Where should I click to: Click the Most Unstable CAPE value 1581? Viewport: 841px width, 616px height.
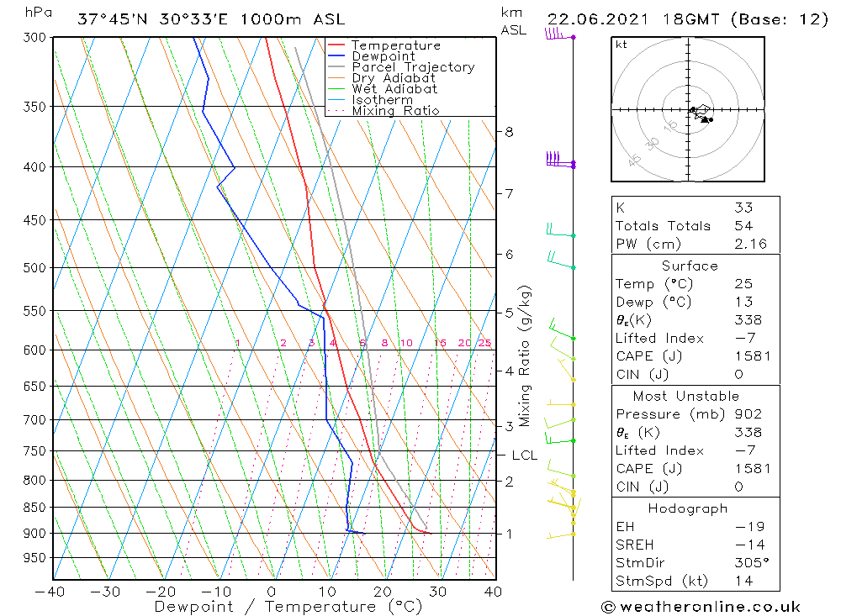click(x=753, y=469)
